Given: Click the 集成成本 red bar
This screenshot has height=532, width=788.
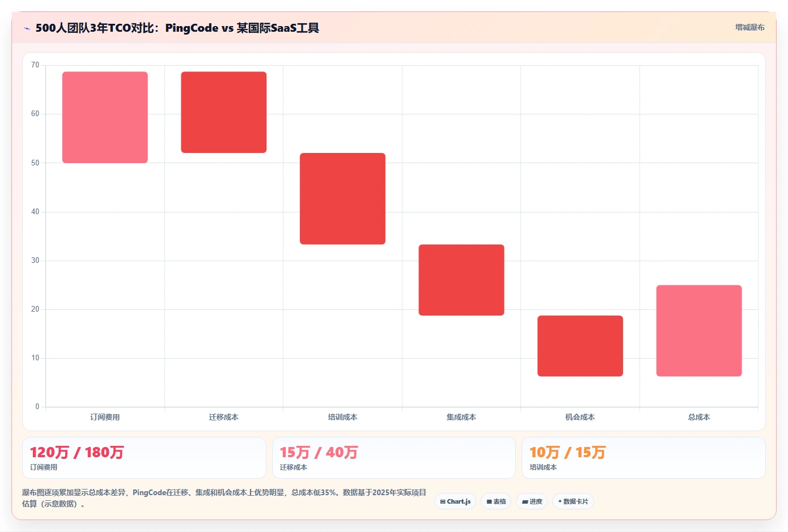Looking at the screenshot, I should pos(461,280).
